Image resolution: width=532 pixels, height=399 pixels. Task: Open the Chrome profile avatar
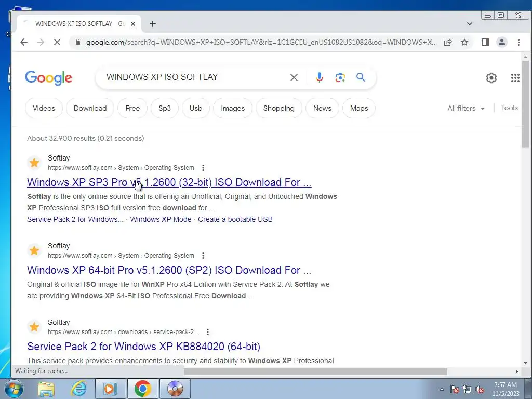coord(502,42)
